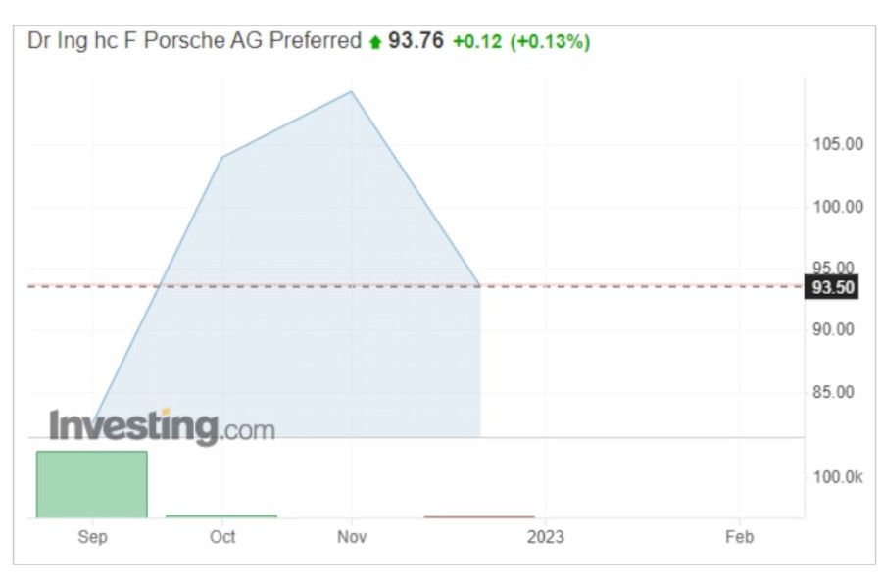Click the 105.00 price axis label
882x588 pixels.
coord(837,144)
